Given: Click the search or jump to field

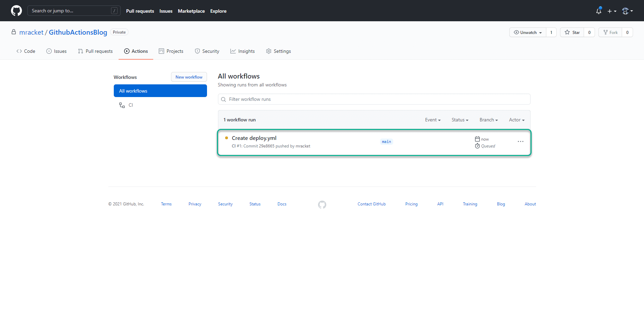Looking at the screenshot, I should point(74,11).
